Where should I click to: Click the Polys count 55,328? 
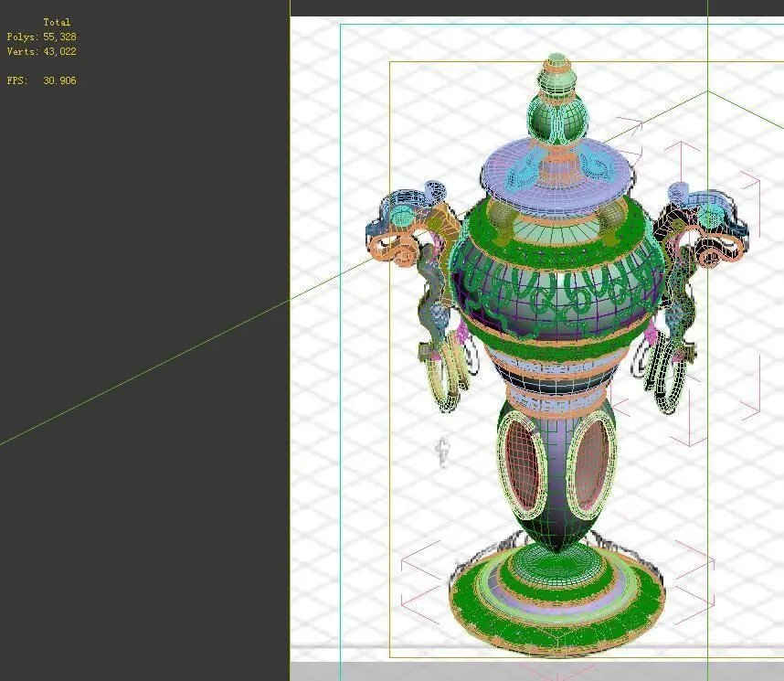coord(59,37)
